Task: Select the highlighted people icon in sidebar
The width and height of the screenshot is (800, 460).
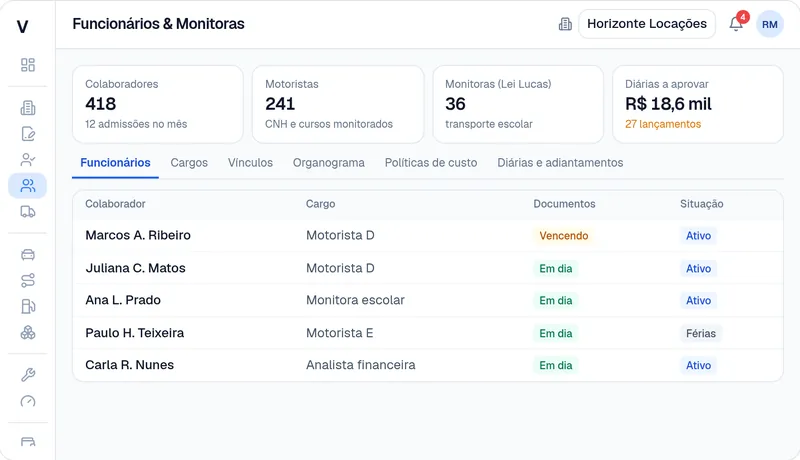Action: pyautogui.click(x=28, y=186)
